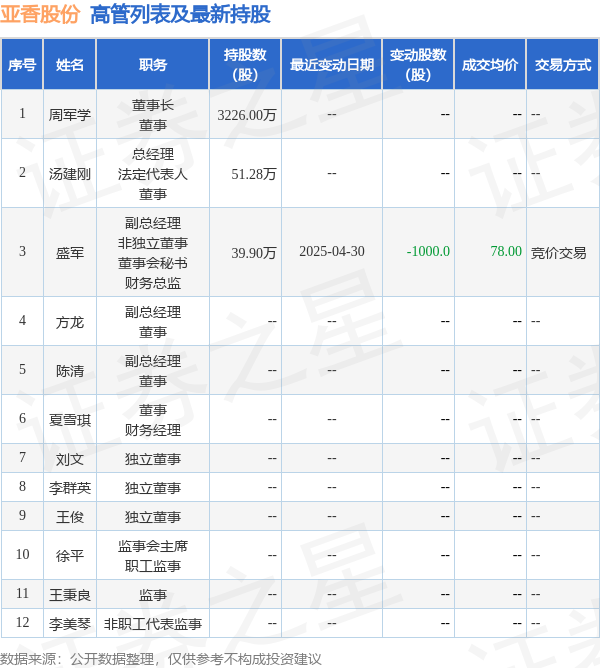This screenshot has height=668, width=600.
Task: Click the 39.90万 shareholding value
Action: click(x=254, y=253)
